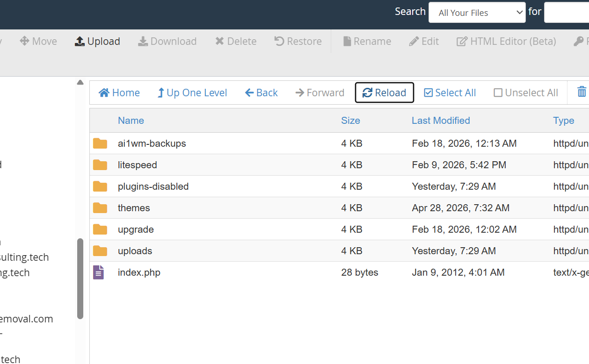
Task: Reload the file listing
Action: [x=384, y=93]
